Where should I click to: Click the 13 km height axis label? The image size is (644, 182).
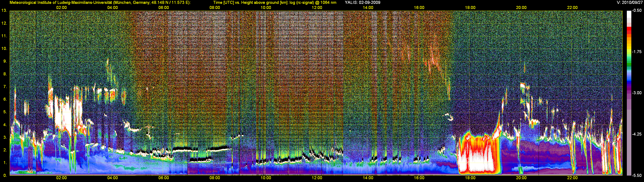[x=4, y=10]
